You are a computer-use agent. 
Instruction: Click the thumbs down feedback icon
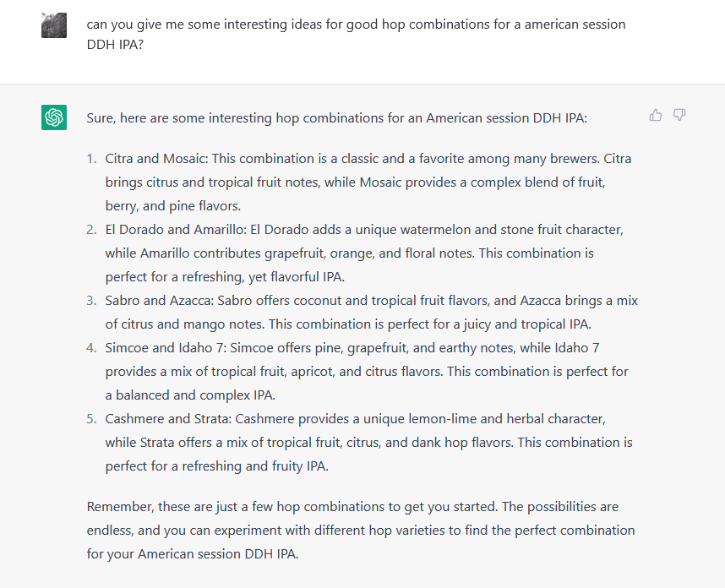pos(679,116)
